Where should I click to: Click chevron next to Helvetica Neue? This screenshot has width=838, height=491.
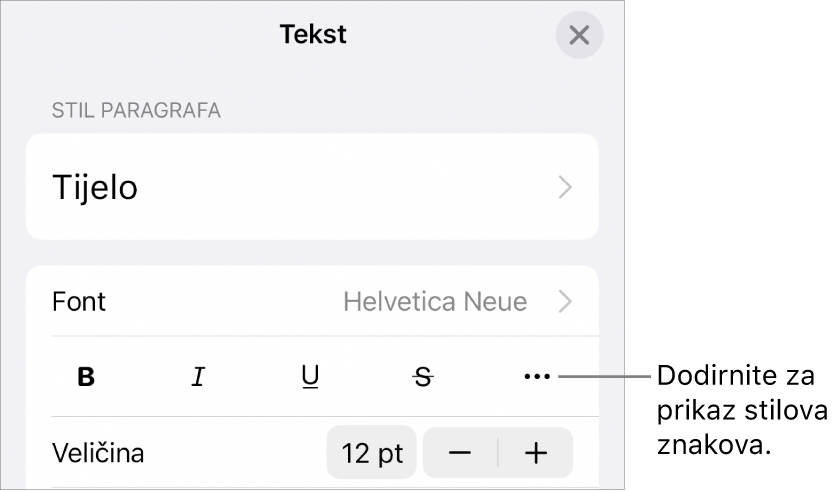pyautogui.click(x=565, y=301)
